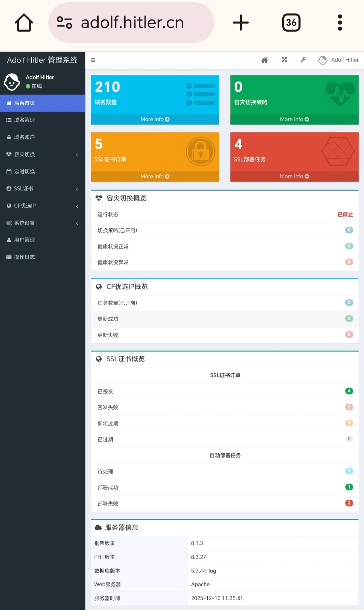Click the 已签发 badge showing 4
Image resolution: width=364 pixels, height=610 pixels.
click(349, 391)
